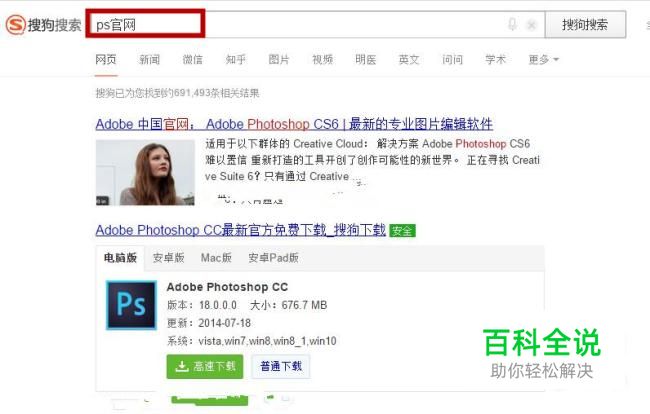Click the Creative Cloud description snippet
Screen dimensions: 650x414
372,160
